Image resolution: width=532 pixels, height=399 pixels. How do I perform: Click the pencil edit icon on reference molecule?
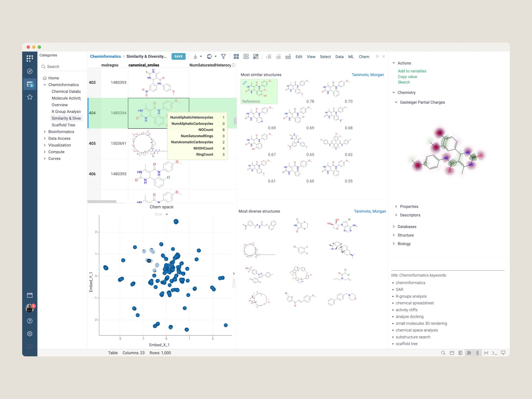pyautogui.click(x=245, y=83)
